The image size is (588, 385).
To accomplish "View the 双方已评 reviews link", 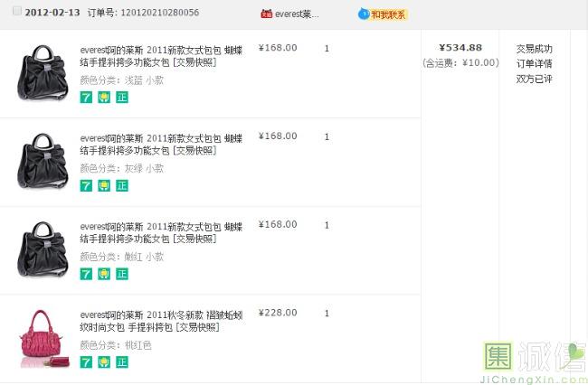I will click(x=534, y=79).
